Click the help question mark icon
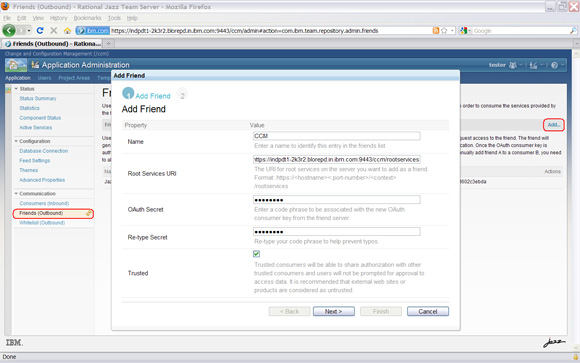Viewport: 580px width, 363px height. click(x=554, y=65)
